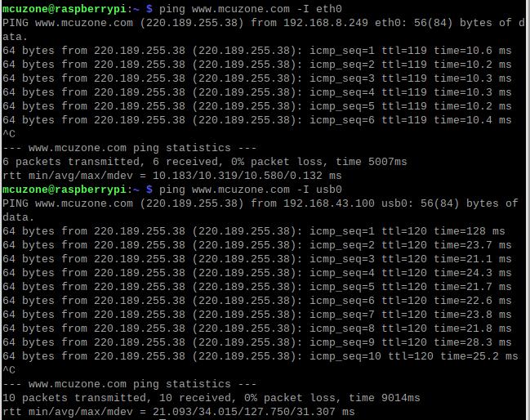Click the line '10 packets transmitted, 10 received'

pos(212,398)
